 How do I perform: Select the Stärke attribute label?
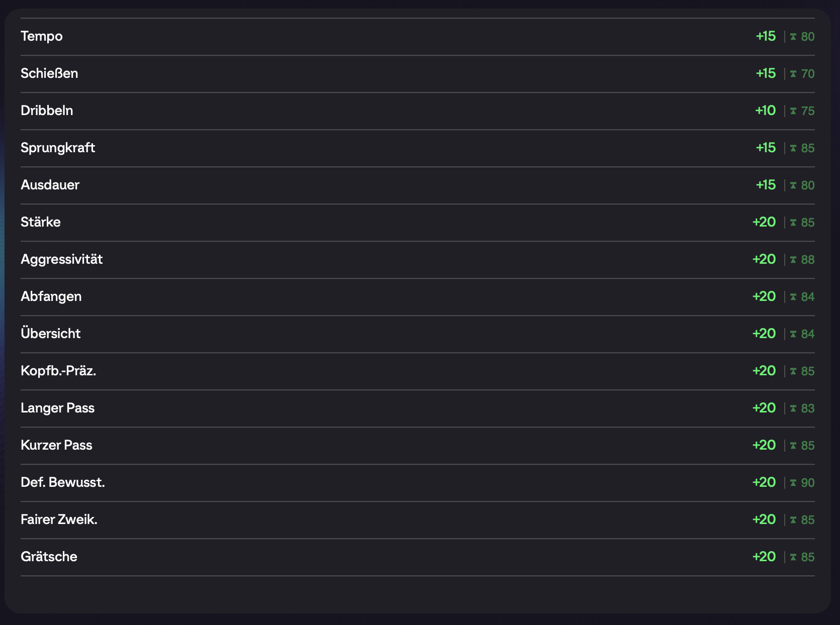pyautogui.click(x=41, y=222)
